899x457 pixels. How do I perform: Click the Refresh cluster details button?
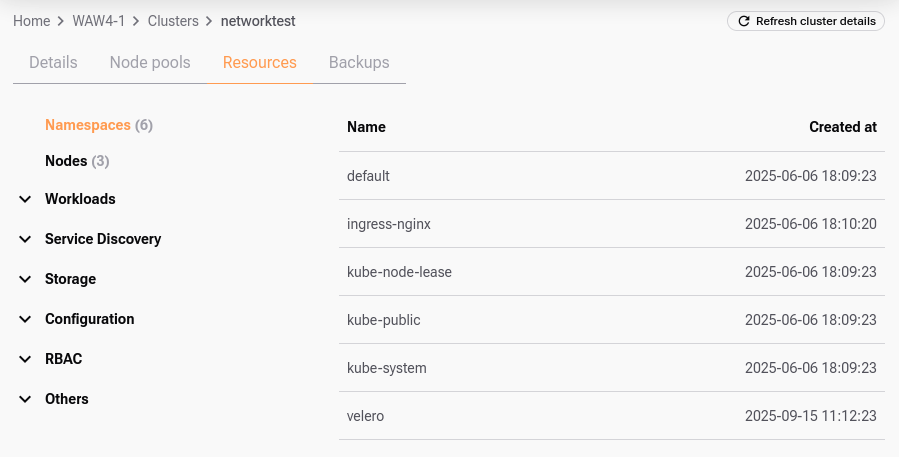coord(806,21)
